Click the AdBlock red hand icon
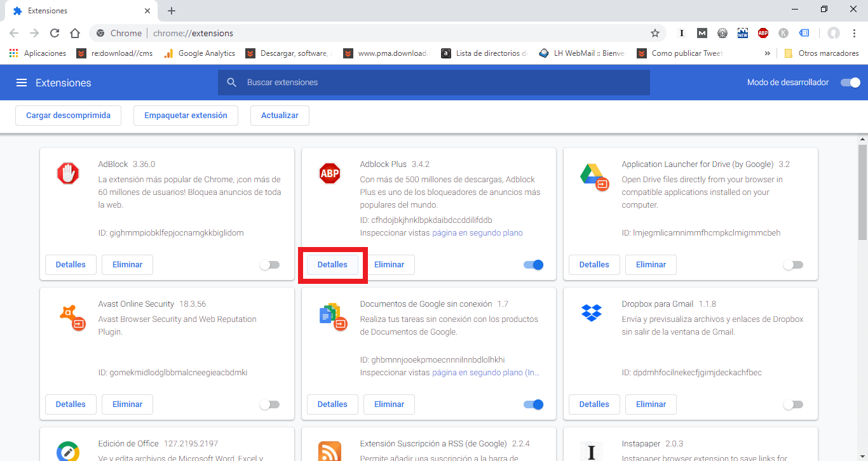868x461 pixels. pos(67,173)
